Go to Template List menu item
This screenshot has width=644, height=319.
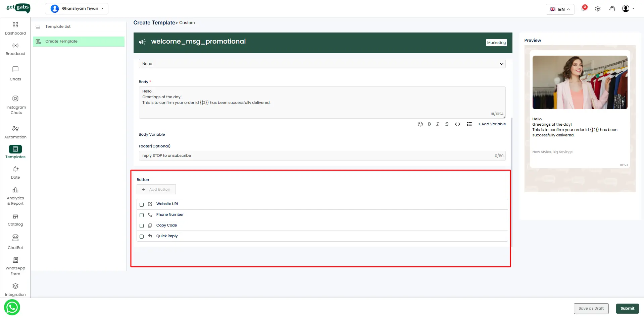(58, 26)
